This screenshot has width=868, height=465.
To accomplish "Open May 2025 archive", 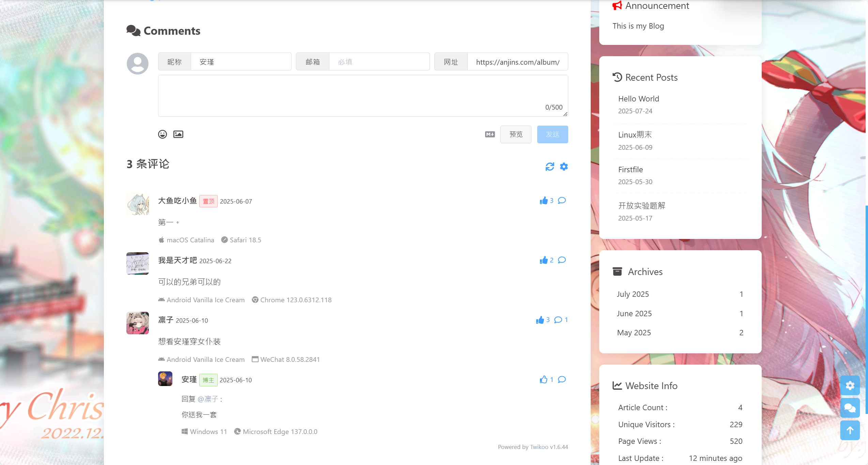I will pyautogui.click(x=680, y=333).
